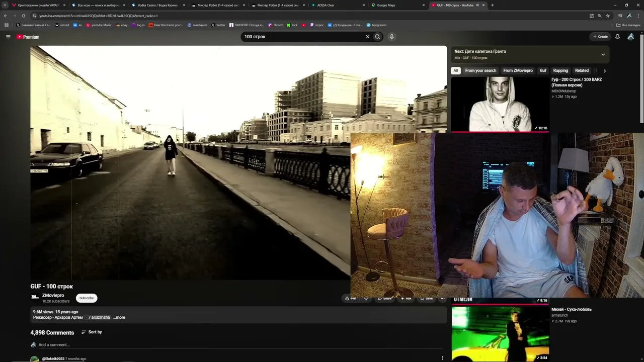
Task: Close the GUF - 100 строк tab
Action: click(x=484, y=5)
